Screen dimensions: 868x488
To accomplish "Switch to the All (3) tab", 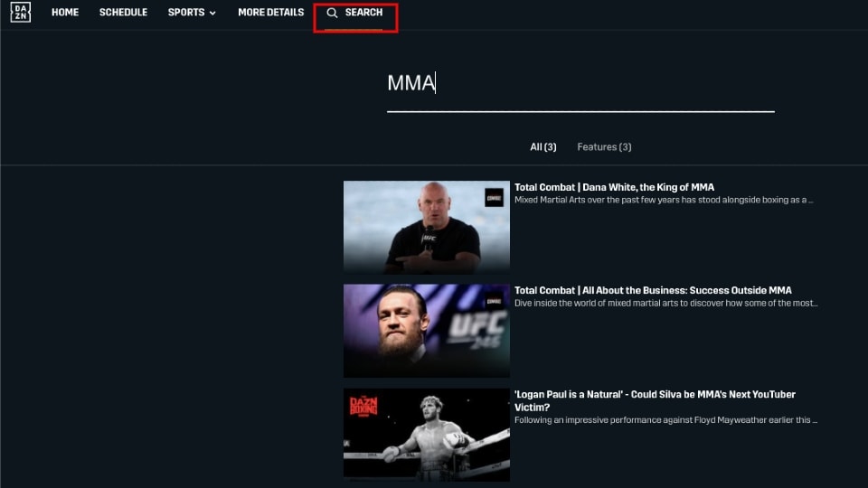I will (543, 146).
